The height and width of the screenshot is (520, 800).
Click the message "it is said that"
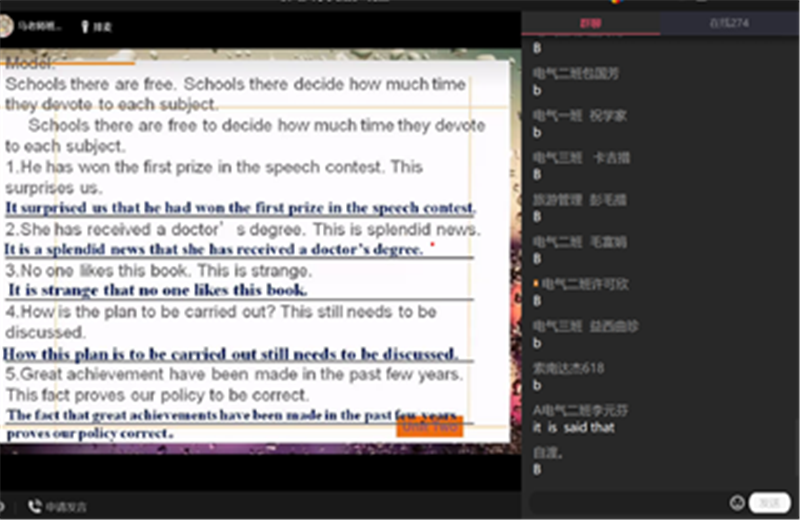(574, 427)
